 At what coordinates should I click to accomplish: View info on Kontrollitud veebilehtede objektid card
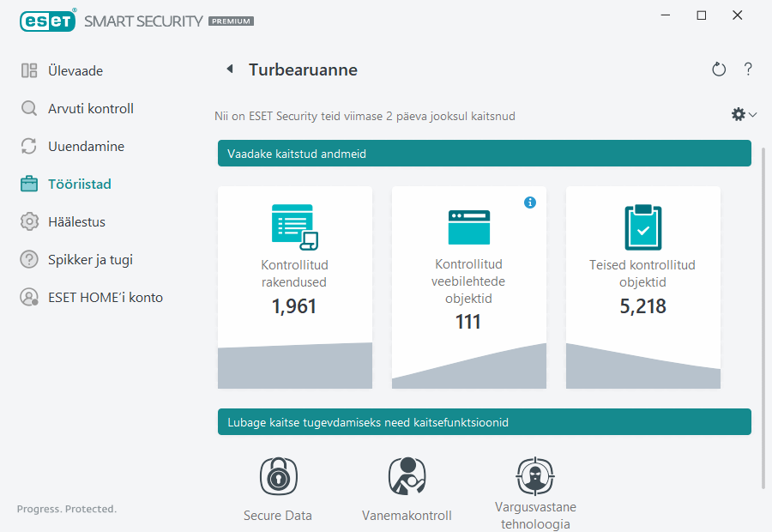point(530,203)
